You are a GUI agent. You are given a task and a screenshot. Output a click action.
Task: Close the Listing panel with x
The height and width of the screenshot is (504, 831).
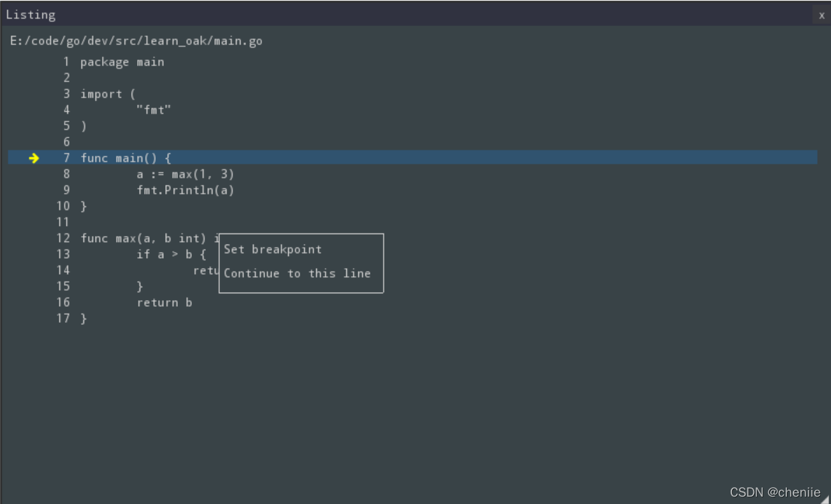coord(822,15)
